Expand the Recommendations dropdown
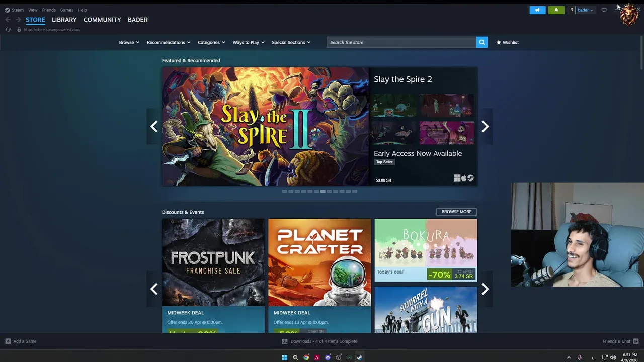The height and width of the screenshot is (362, 644). 169,42
